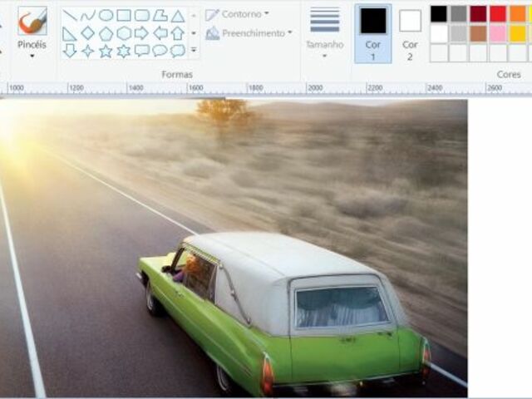Viewport: 532px width, 399px height.
Task: Expand the Formas shapes gallery
Action: pos(194,51)
